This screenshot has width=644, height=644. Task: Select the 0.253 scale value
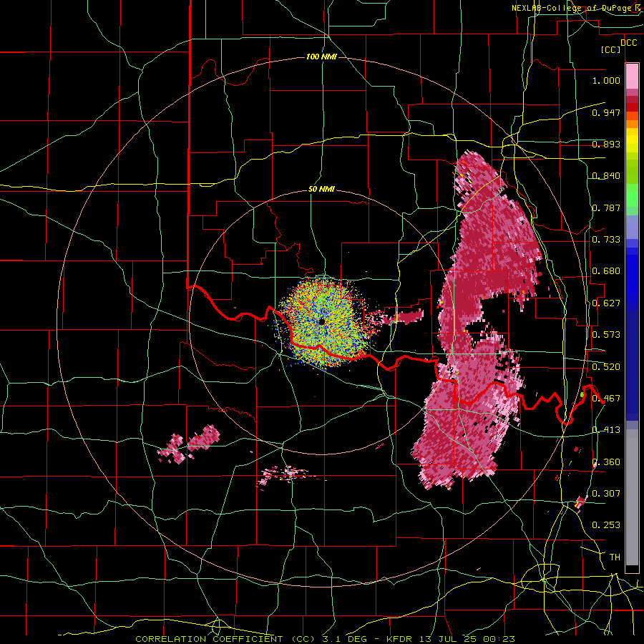point(606,525)
